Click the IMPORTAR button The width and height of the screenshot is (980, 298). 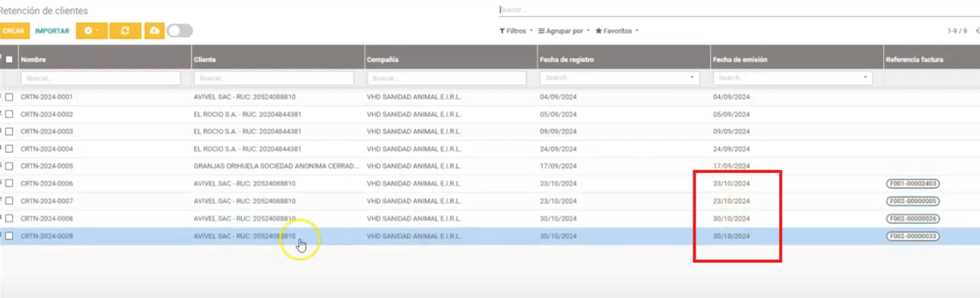pos(52,31)
